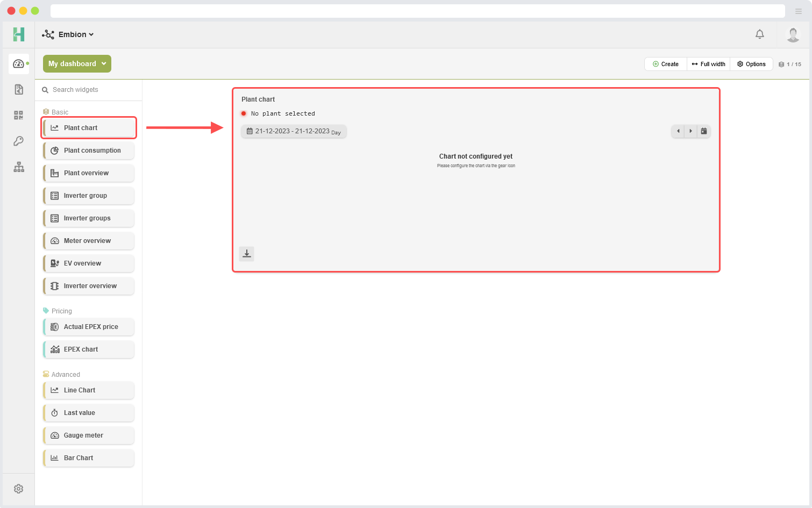Open the key icon in left sidebar

click(x=19, y=141)
